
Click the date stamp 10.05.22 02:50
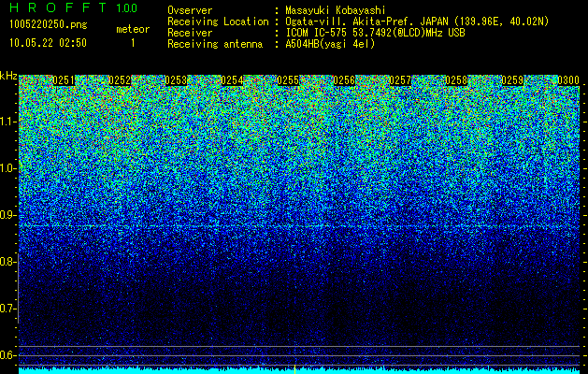[48, 43]
